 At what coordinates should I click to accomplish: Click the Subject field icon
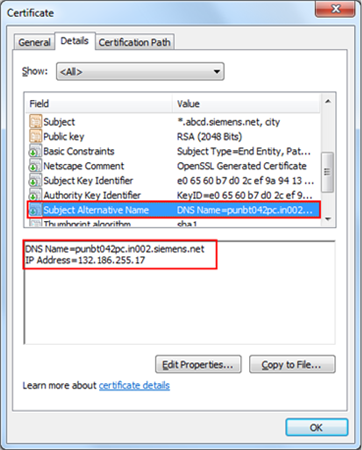(35, 122)
